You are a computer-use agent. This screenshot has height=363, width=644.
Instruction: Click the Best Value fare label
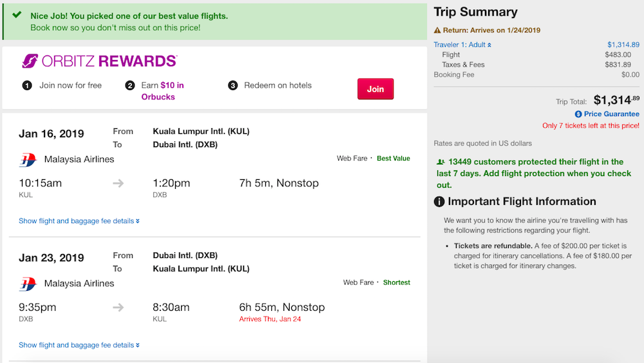click(x=393, y=158)
